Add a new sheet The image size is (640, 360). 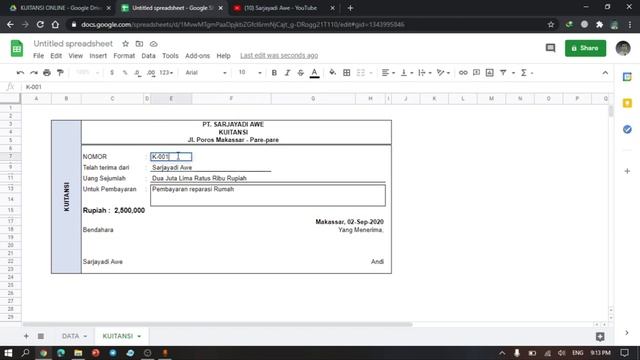coord(26,336)
